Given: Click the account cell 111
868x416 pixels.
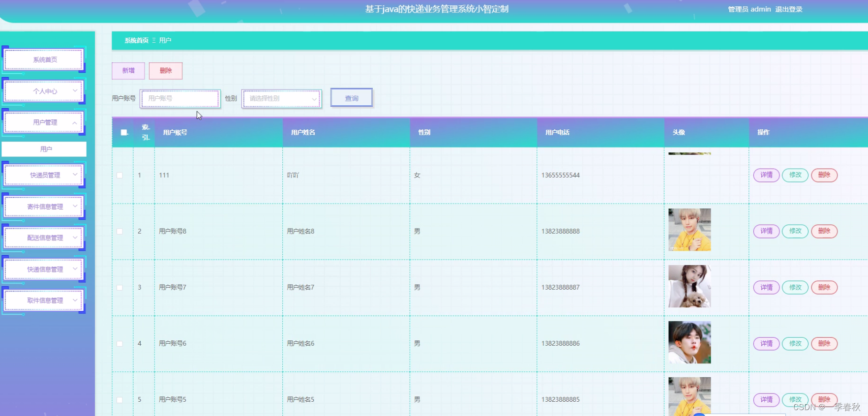Looking at the screenshot, I should point(164,175).
